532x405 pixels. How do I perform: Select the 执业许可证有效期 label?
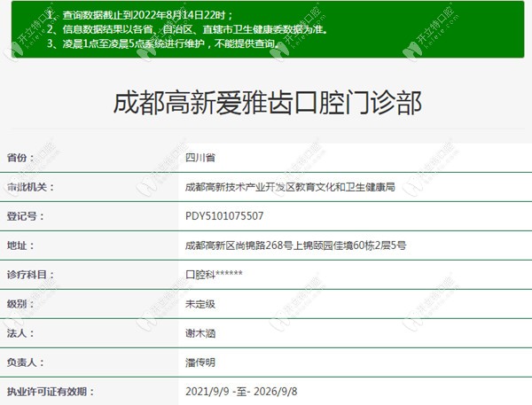(x=51, y=392)
